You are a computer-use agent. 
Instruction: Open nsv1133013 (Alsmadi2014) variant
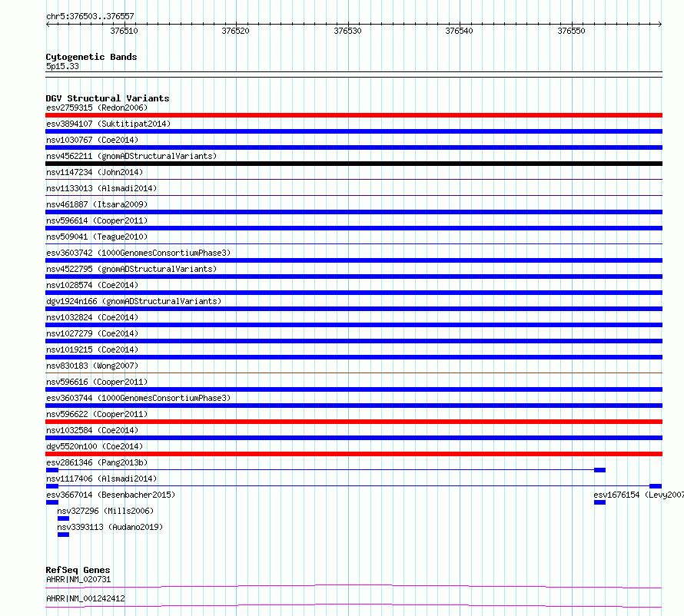pos(101,188)
